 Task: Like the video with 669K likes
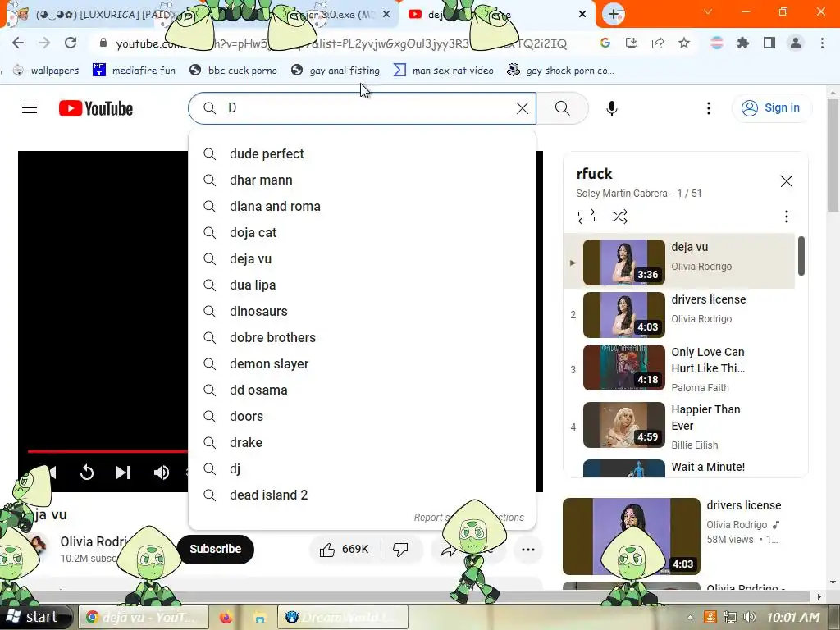pos(344,549)
